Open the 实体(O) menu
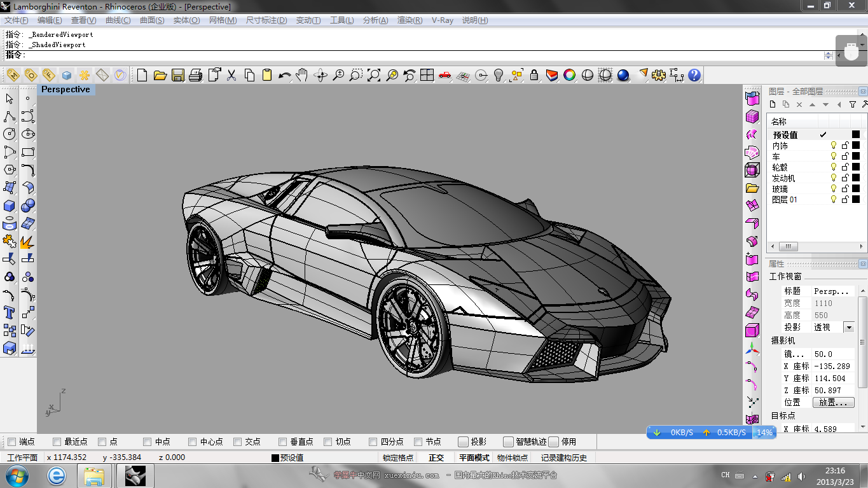The width and height of the screenshot is (868, 488). (186, 20)
